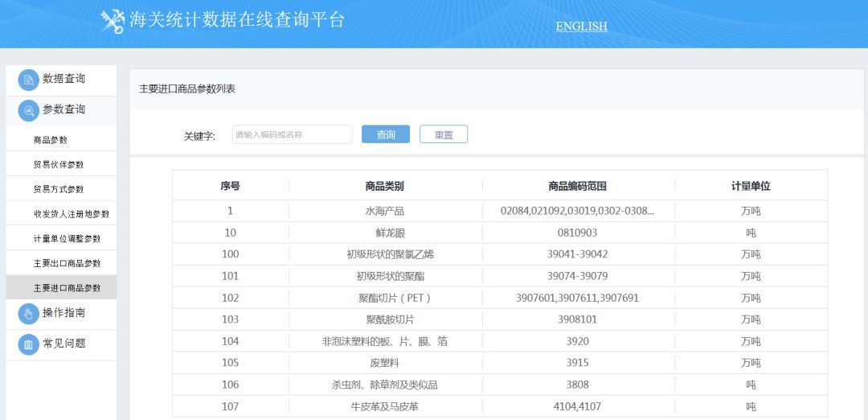This screenshot has width=868, height=420.
Task: Click the 废塑料 cell
Action: pos(385,363)
